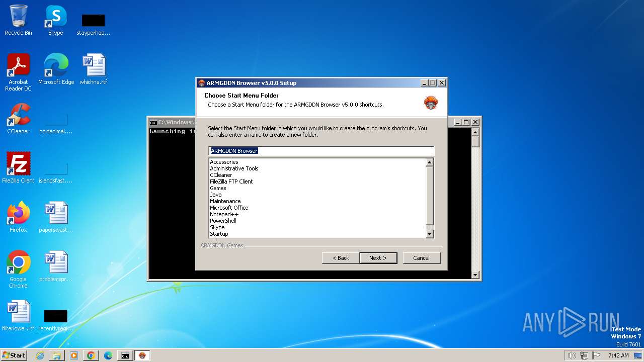The image size is (644, 362).
Task: Select FileZilla FTP Client folder
Action: pos(231,182)
